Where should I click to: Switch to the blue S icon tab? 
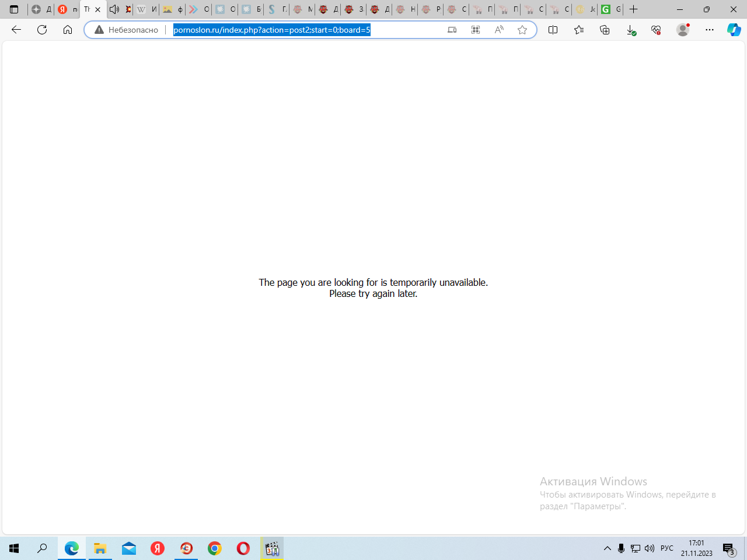277,9
